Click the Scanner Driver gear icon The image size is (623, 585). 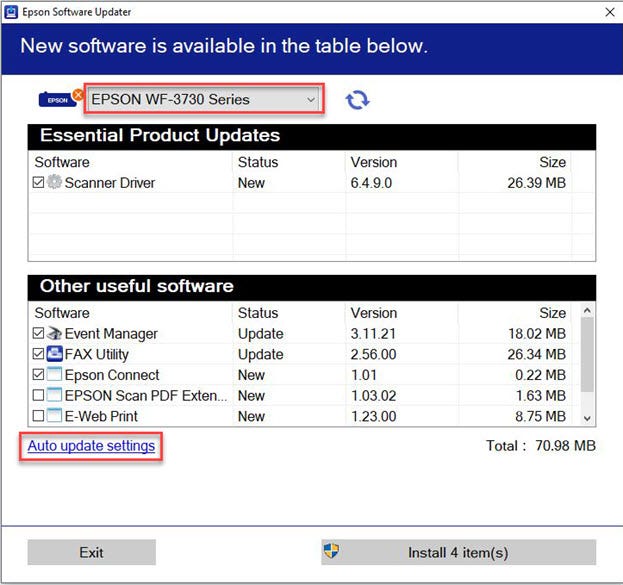[54, 183]
